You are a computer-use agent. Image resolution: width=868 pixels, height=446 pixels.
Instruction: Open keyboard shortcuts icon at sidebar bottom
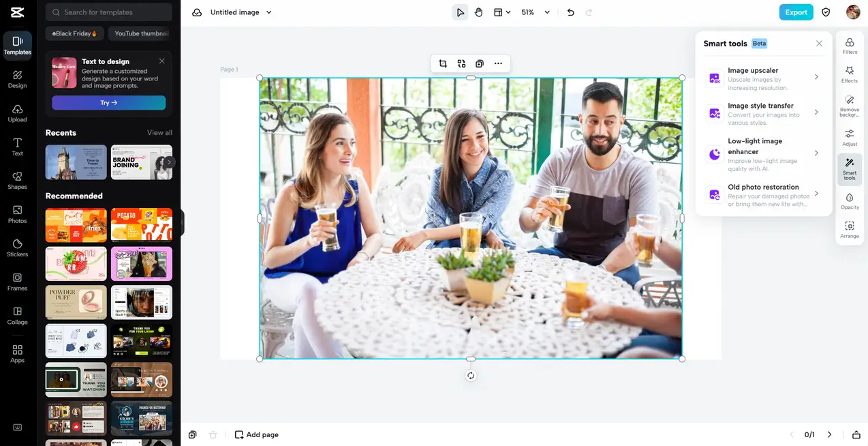pyautogui.click(x=17, y=428)
